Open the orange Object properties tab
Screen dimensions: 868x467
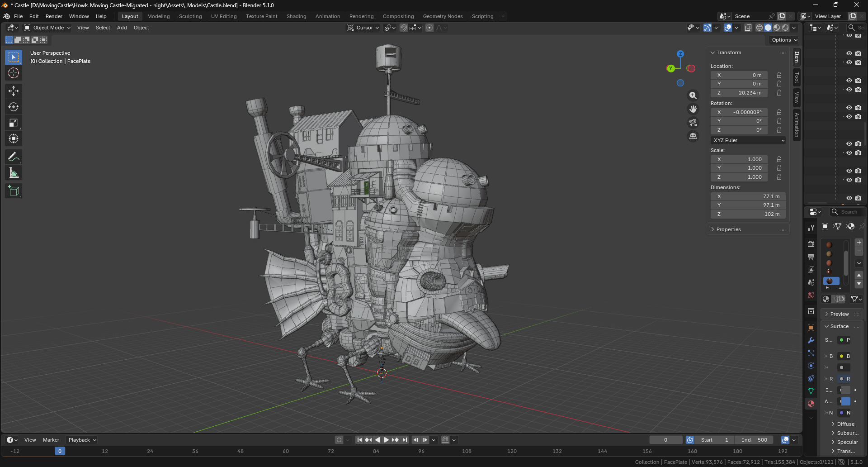[x=811, y=328]
